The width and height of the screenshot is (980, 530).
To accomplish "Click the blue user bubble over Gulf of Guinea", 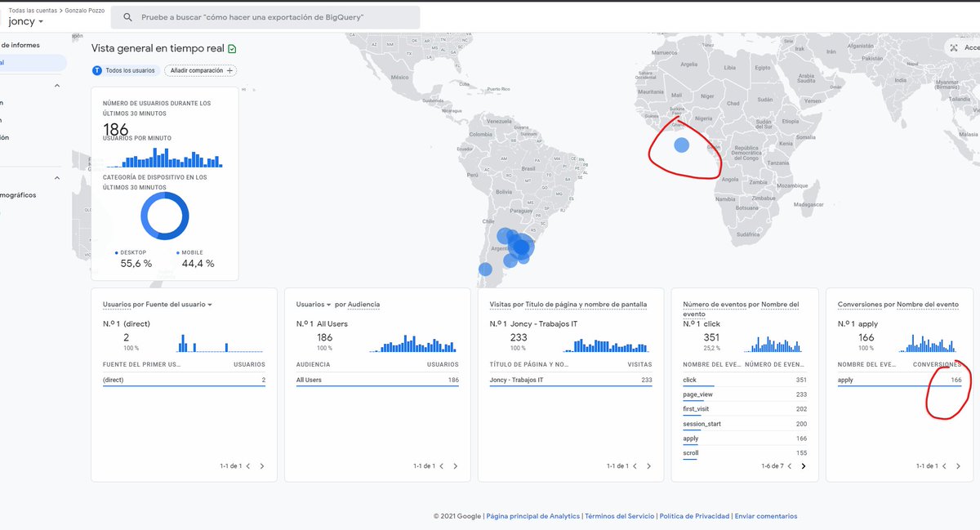I will coord(682,145).
